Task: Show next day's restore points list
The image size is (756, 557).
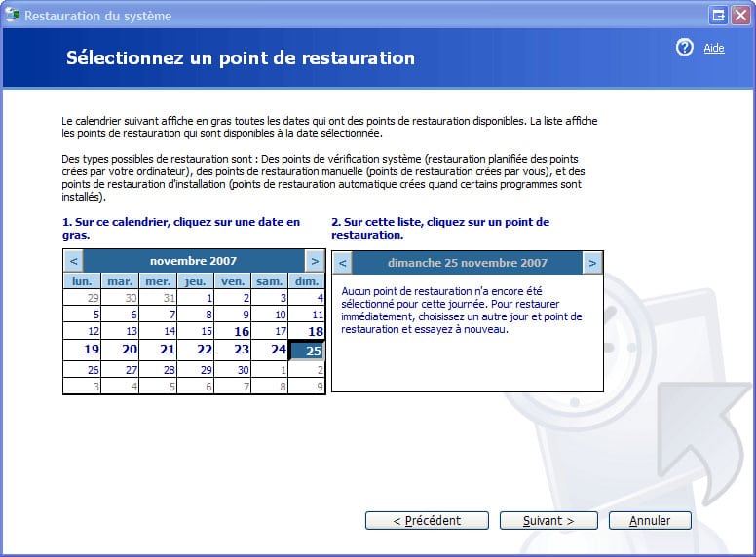Action: pos(592,263)
